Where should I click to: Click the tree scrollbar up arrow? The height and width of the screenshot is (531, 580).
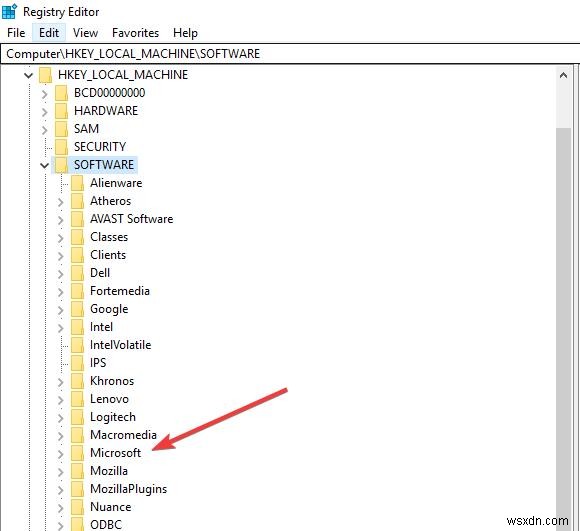coord(563,76)
